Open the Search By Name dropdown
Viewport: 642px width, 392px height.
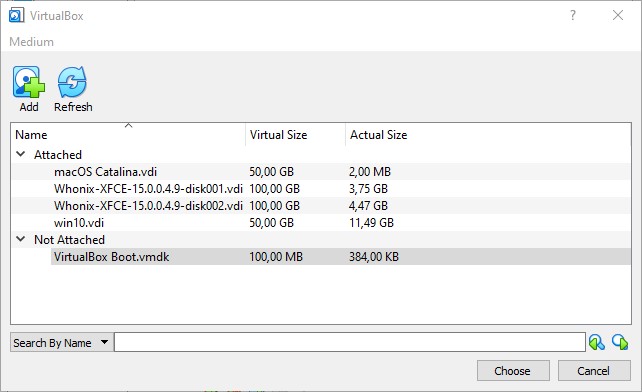click(61, 342)
